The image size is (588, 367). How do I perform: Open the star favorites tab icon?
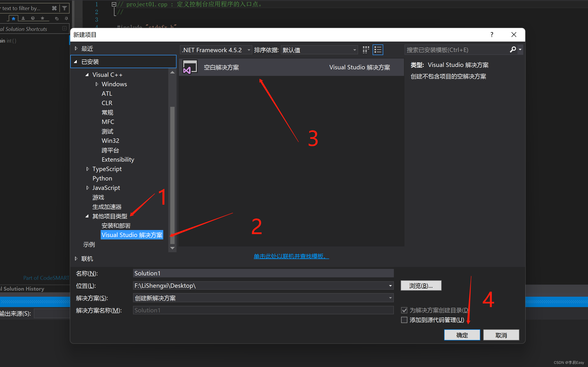coord(43,18)
